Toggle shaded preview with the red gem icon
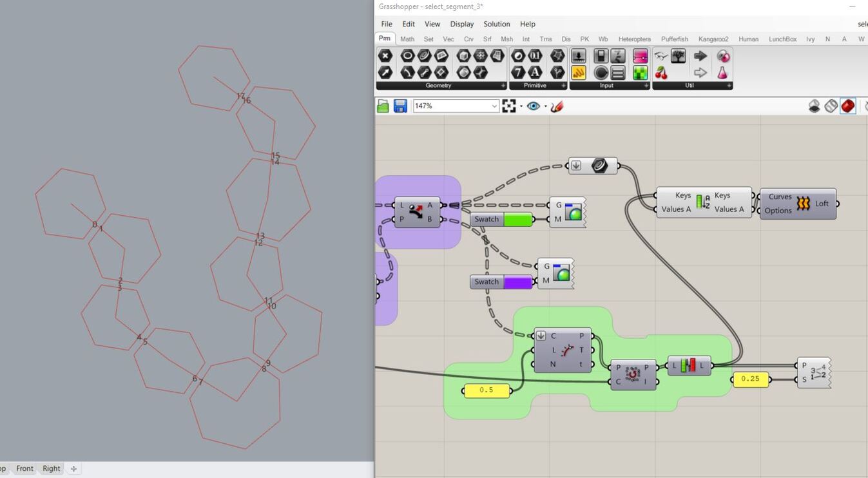The width and height of the screenshot is (868, 478). click(847, 106)
